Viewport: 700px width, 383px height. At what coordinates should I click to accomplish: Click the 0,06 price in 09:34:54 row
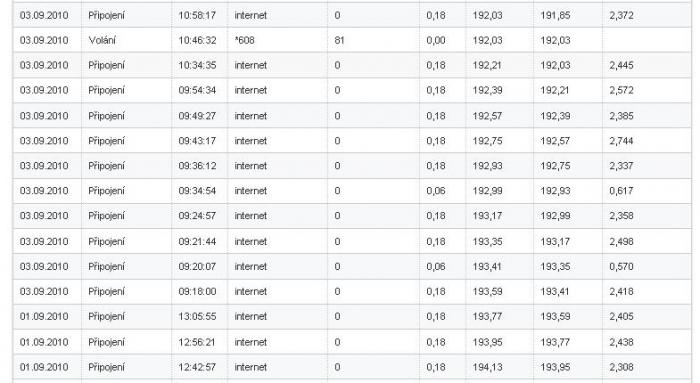tap(435, 191)
